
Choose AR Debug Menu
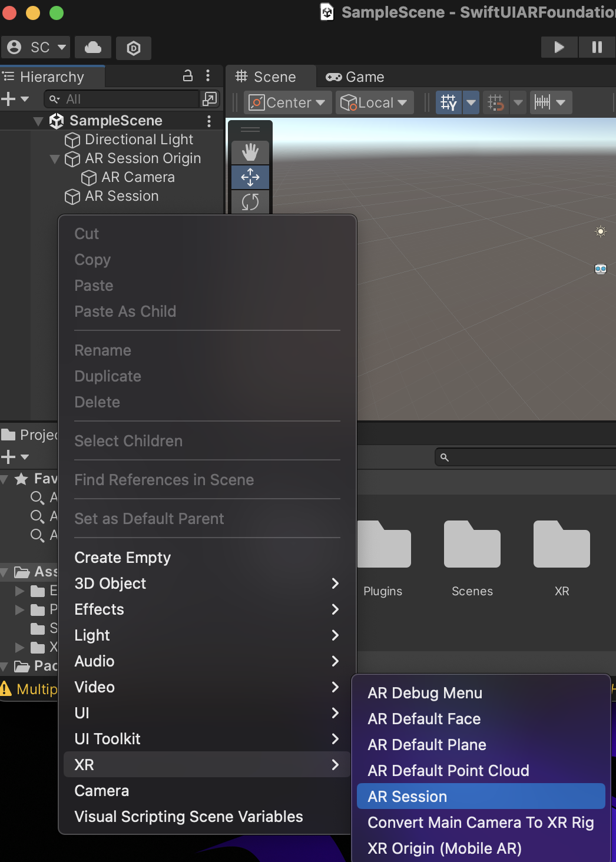(481, 693)
